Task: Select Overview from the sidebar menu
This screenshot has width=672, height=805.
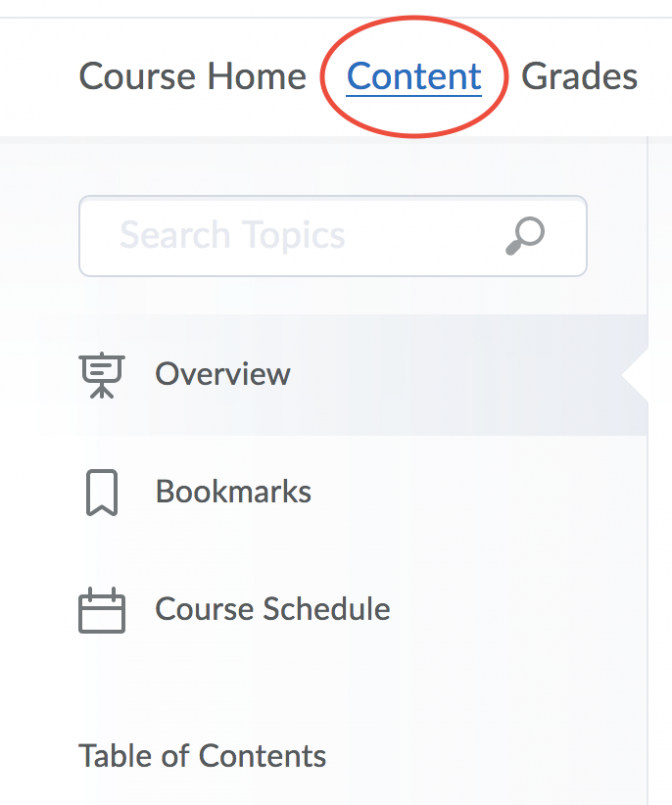Action: (x=222, y=373)
